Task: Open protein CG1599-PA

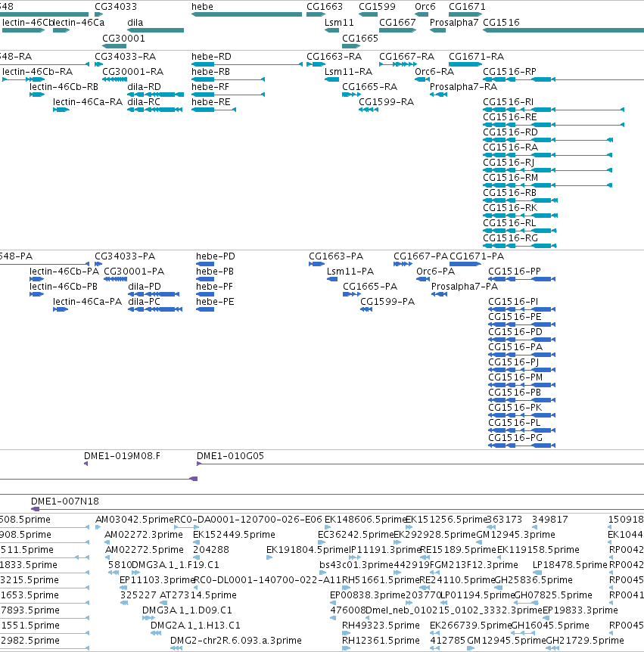Action: coord(387,302)
